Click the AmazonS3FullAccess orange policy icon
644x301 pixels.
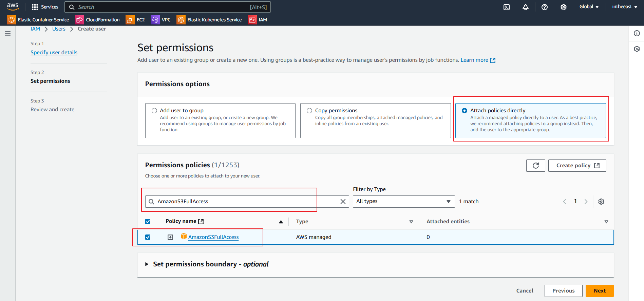coord(184,236)
